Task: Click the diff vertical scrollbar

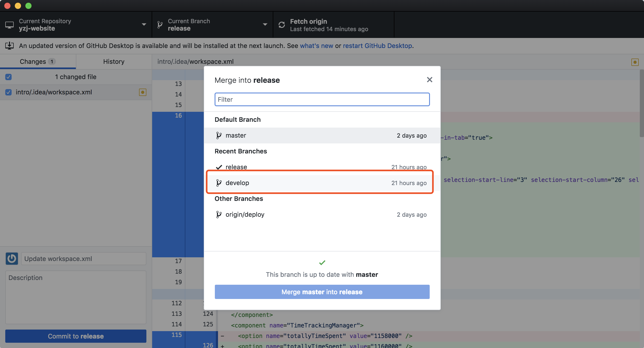Action: [x=642, y=103]
